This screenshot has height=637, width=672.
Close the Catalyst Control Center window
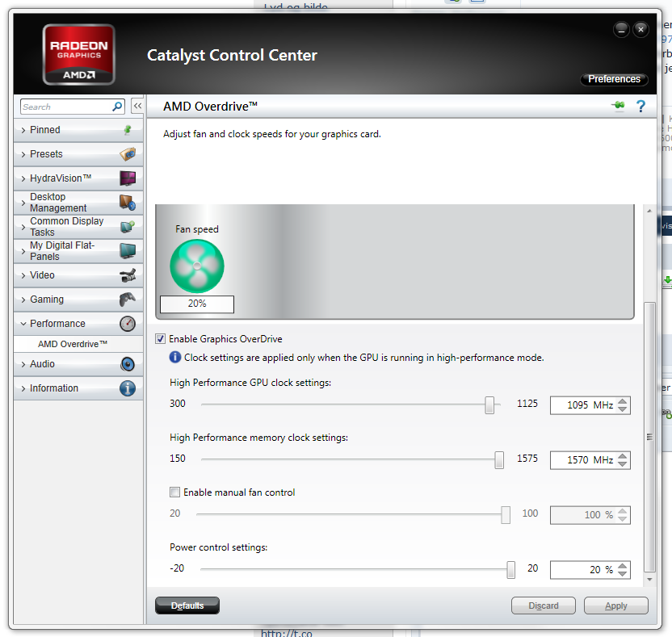coord(641,30)
